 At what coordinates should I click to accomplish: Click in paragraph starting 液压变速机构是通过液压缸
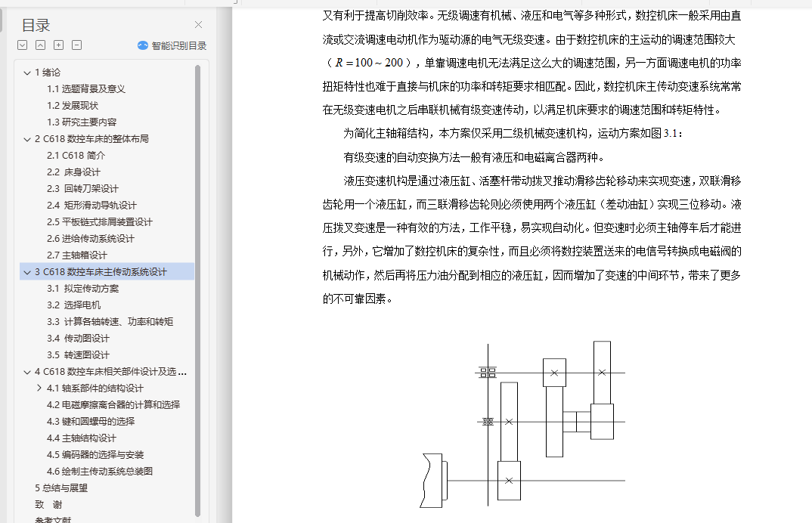532,240
